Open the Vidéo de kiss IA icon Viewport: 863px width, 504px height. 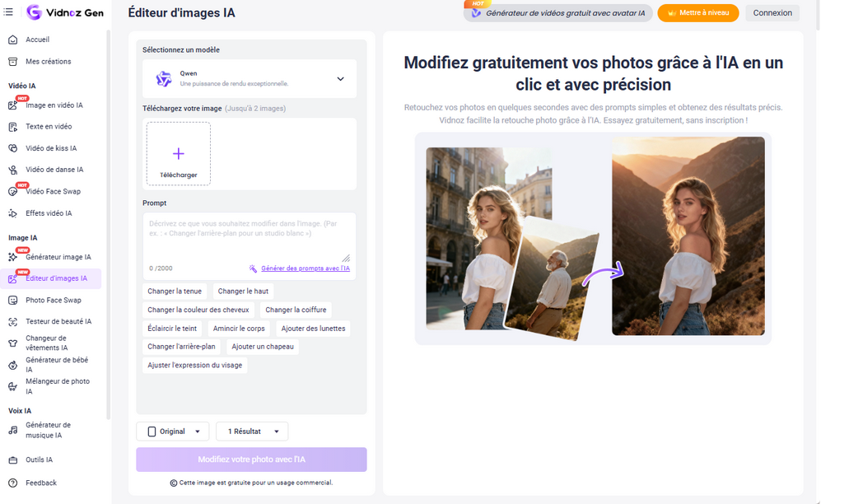(12, 148)
